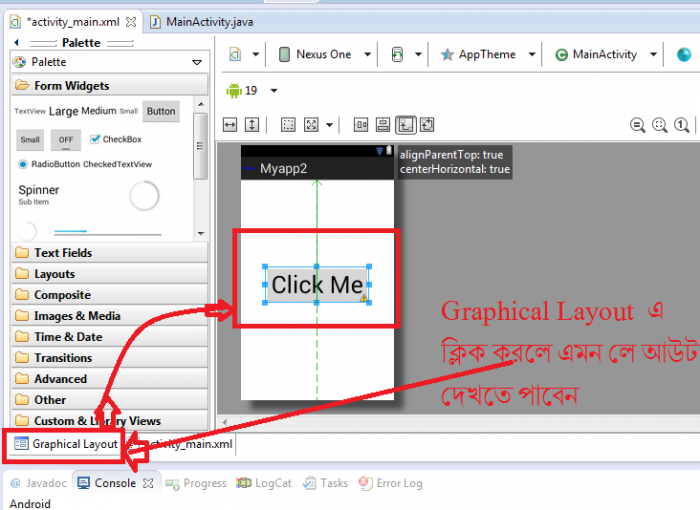Close the activity_main.xml editor tab
The image size is (700, 510).
coord(131,22)
